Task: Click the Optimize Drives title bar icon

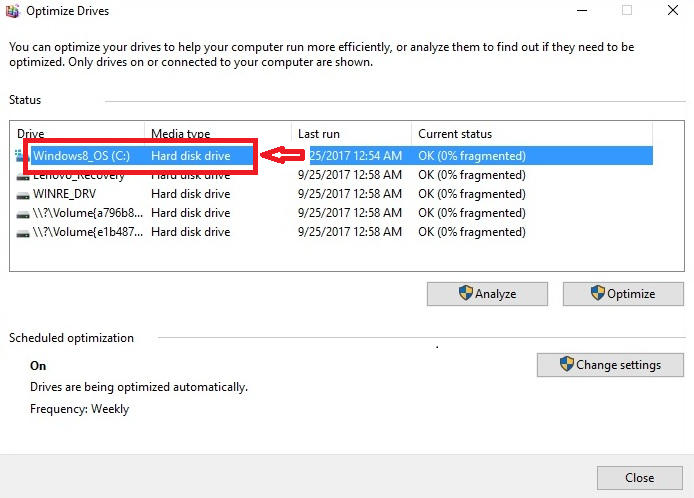Action: coord(12,11)
